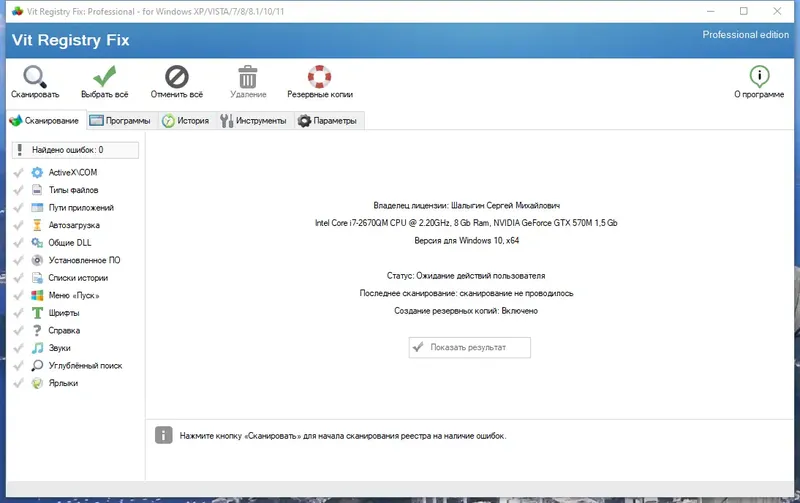Start scanning with the Сканировать magnifier icon
Screen dimensions: 800x503
35,77
